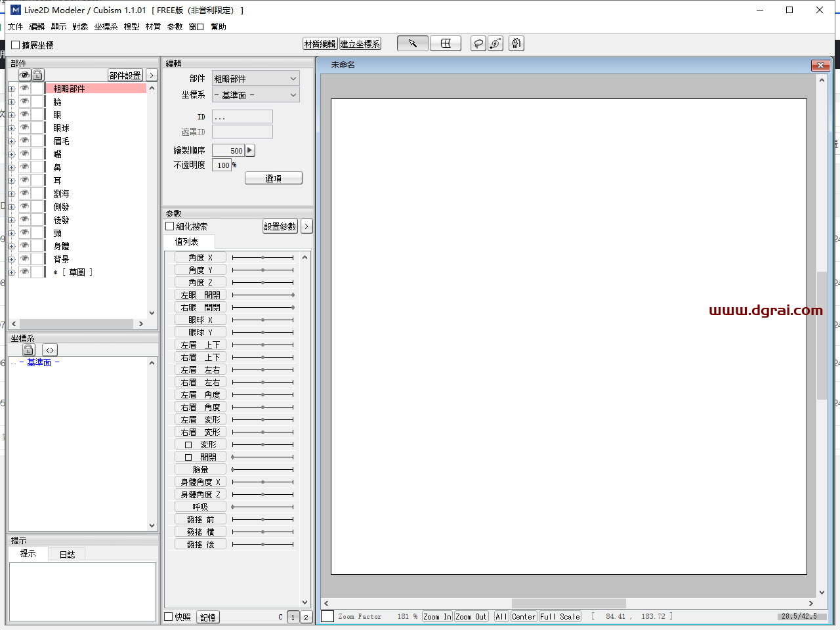840x630 pixels.
Task: Enable the 快照 checkbox
Action: tap(169, 617)
